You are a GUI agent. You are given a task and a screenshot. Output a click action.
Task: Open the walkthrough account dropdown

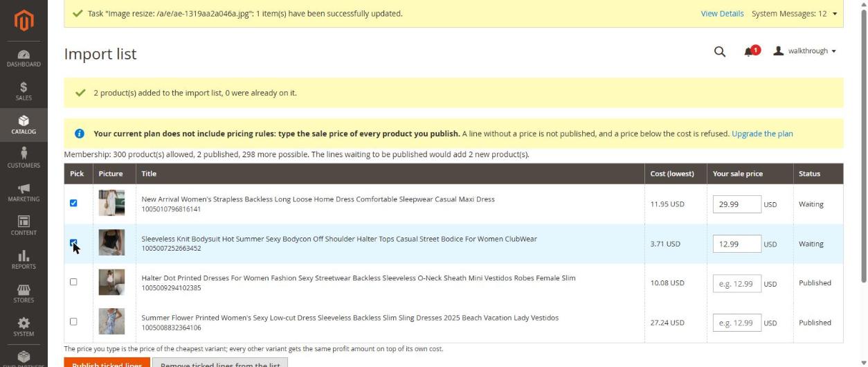(x=805, y=51)
